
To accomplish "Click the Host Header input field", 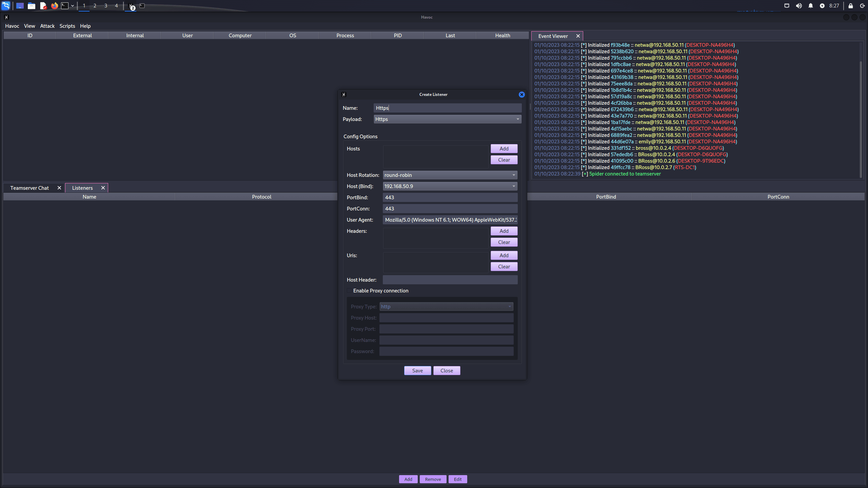I will pyautogui.click(x=450, y=280).
